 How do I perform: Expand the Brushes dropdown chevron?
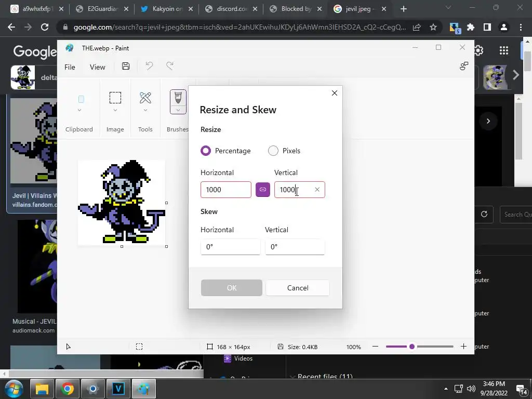coord(178,110)
